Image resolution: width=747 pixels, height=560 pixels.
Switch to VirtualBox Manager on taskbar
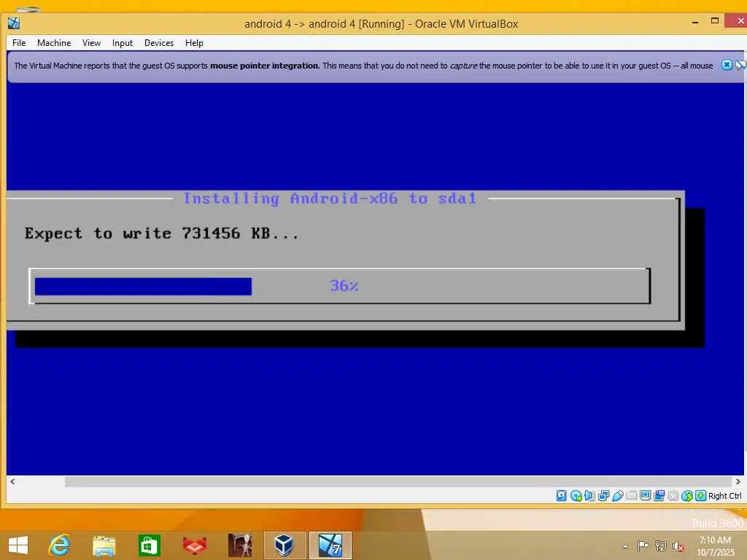285,545
